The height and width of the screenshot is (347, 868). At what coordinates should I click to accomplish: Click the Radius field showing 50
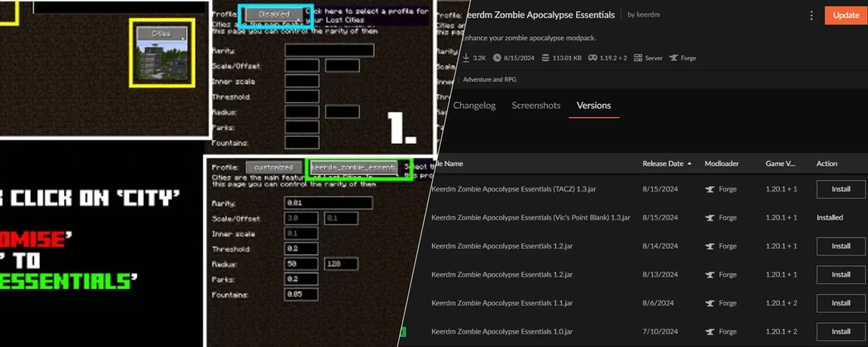click(301, 264)
